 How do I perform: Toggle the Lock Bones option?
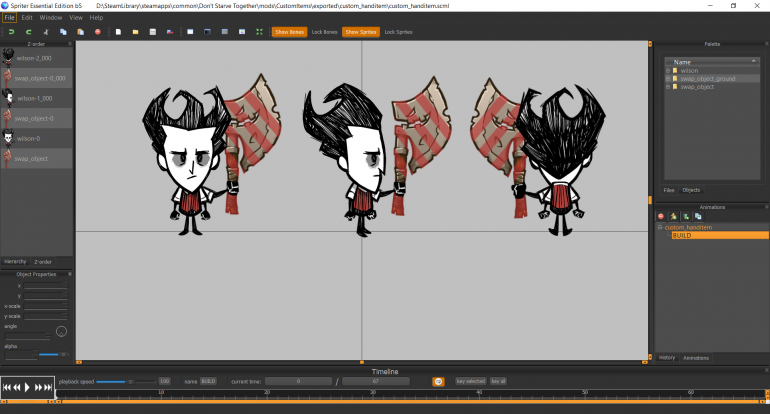click(324, 32)
